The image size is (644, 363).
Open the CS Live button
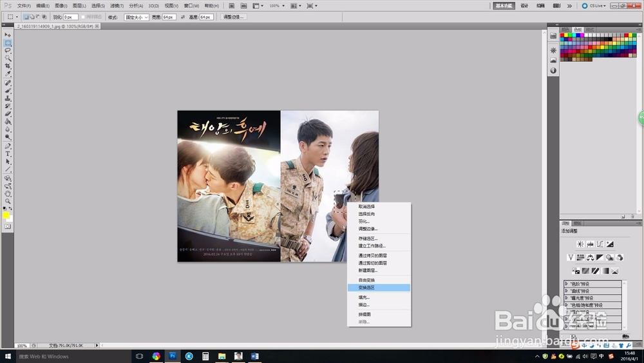click(x=594, y=6)
